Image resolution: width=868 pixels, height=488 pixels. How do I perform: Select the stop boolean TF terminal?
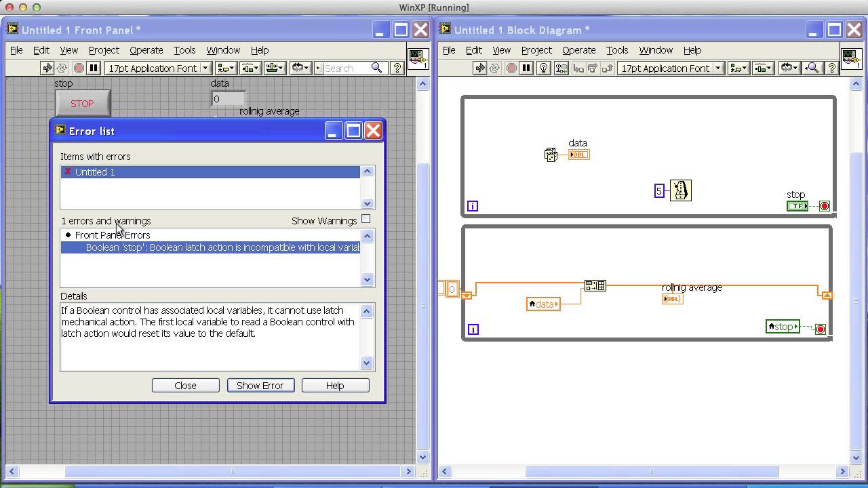click(797, 206)
